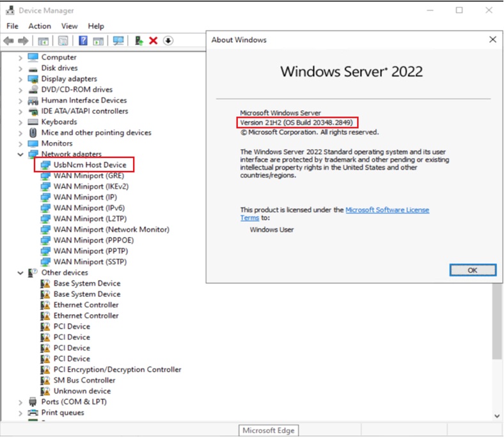Click the Disk drives category icon
This screenshot has width=504, height=437.
point(33,69)
